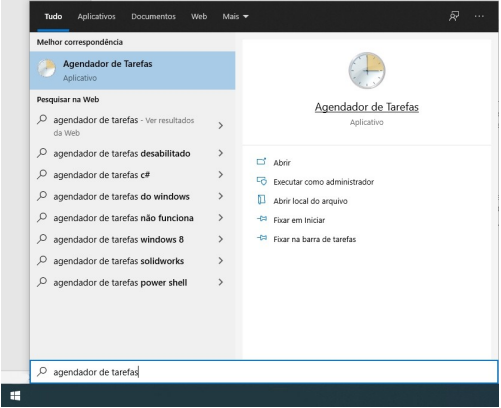Click the Agendador de Tarefas title link

[367, 107]
